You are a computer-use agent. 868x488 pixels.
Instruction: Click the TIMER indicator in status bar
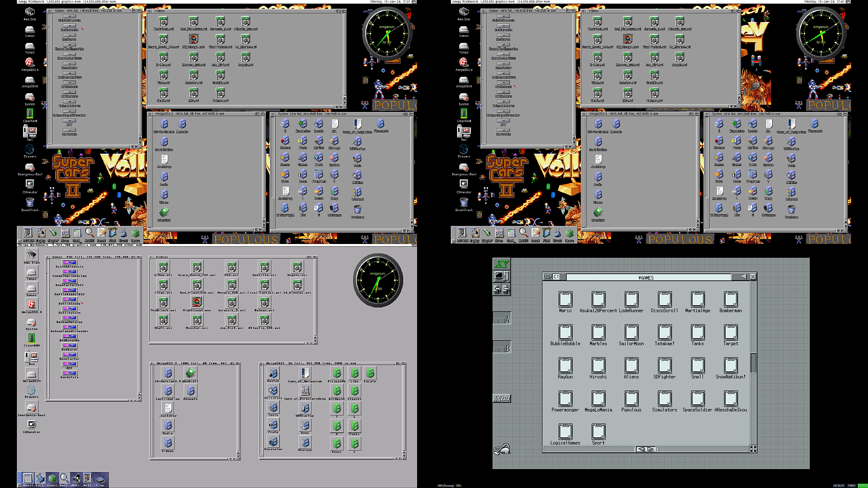(851, 486)
